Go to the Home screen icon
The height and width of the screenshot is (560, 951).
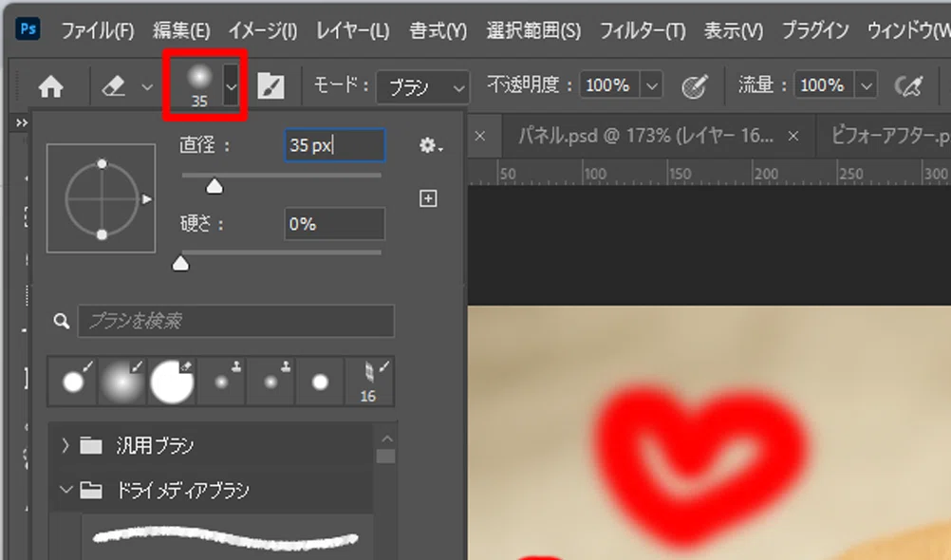(51, 86)
